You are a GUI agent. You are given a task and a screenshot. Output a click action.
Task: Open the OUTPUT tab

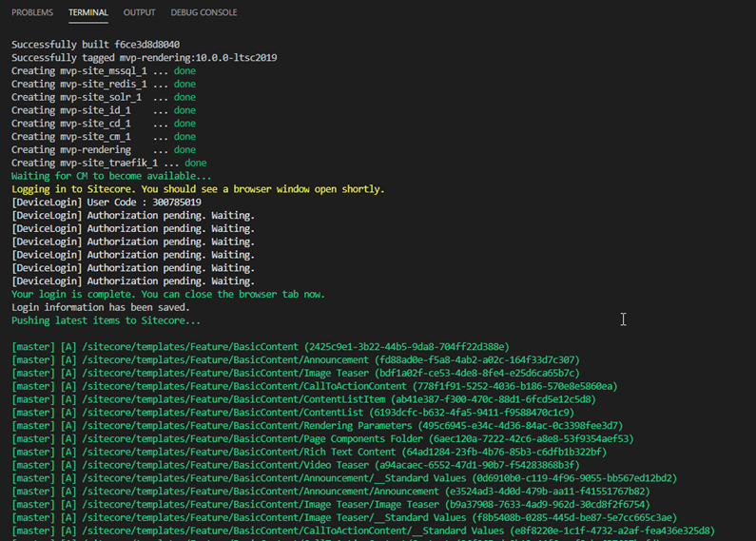click(x=140, y=12)
